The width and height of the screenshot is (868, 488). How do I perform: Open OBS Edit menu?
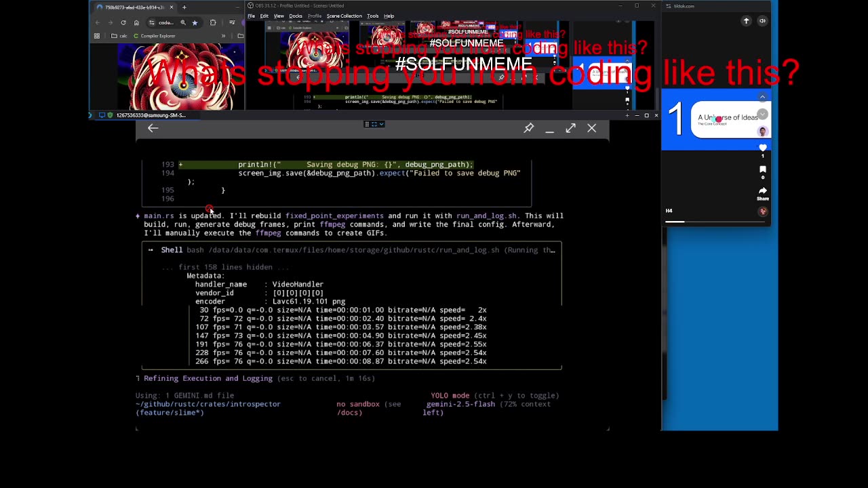click(264, 16)
